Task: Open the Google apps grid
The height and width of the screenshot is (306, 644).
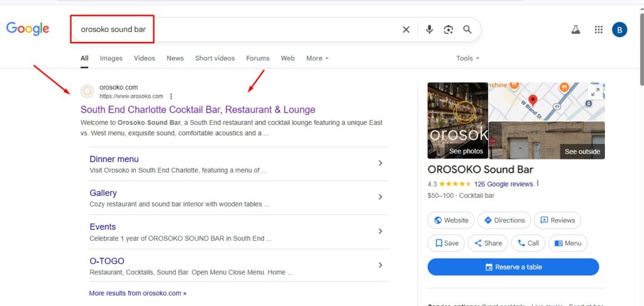Action: 599,30
